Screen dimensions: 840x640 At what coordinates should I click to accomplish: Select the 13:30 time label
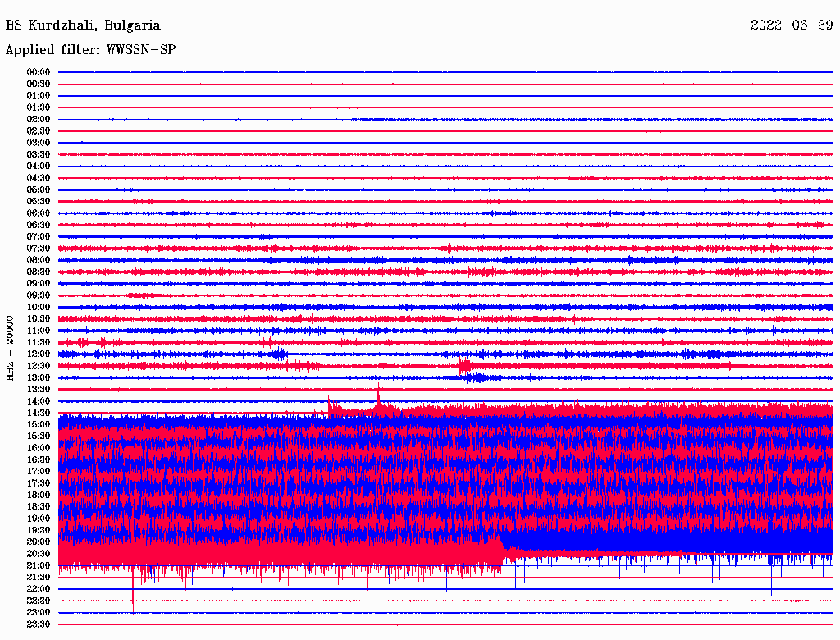(39, 389)
